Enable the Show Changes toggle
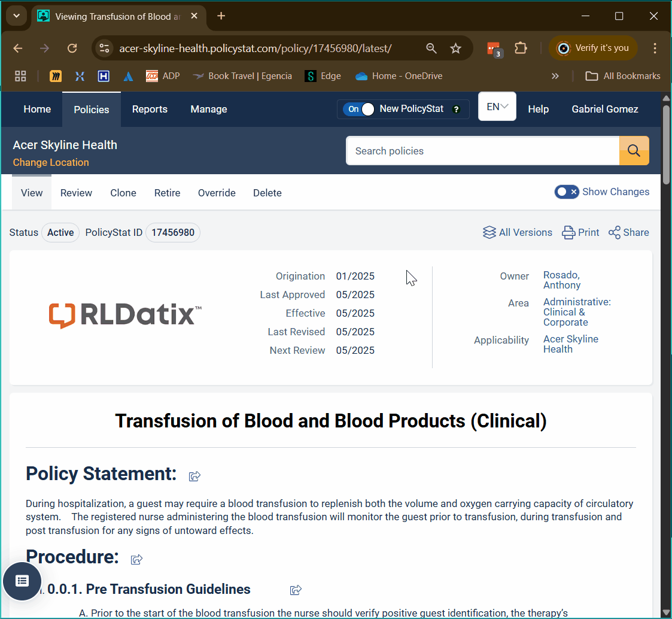Screen dimensions: 672x619 pos(566,192)
